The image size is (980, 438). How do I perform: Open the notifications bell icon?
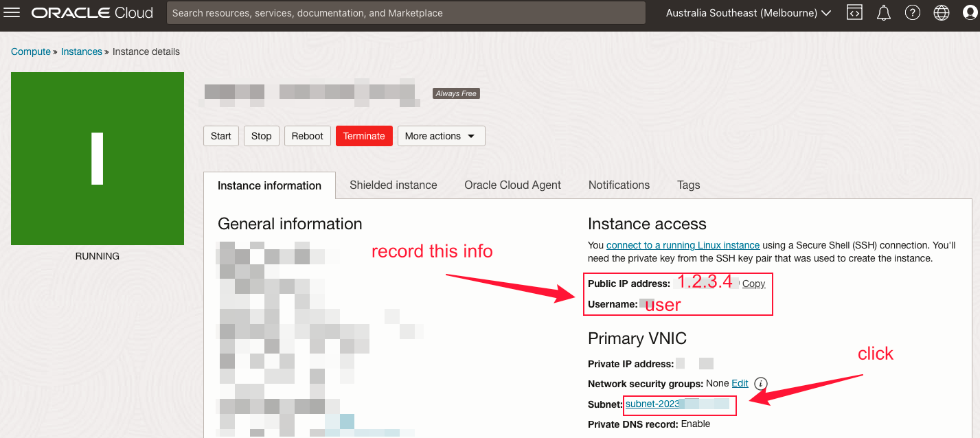[x=884, y=13]
